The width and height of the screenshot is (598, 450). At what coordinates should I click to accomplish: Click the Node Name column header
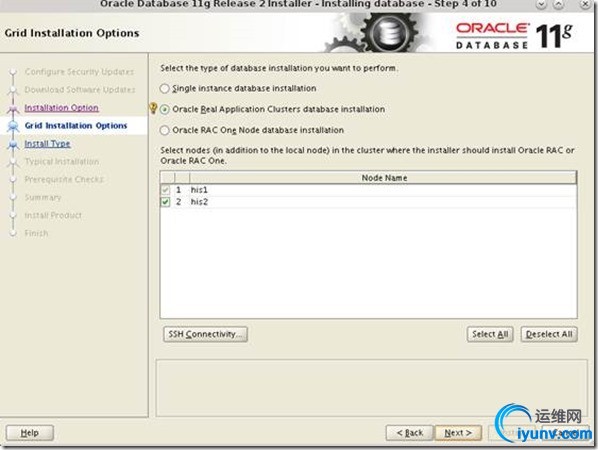[x=384, y=178]
